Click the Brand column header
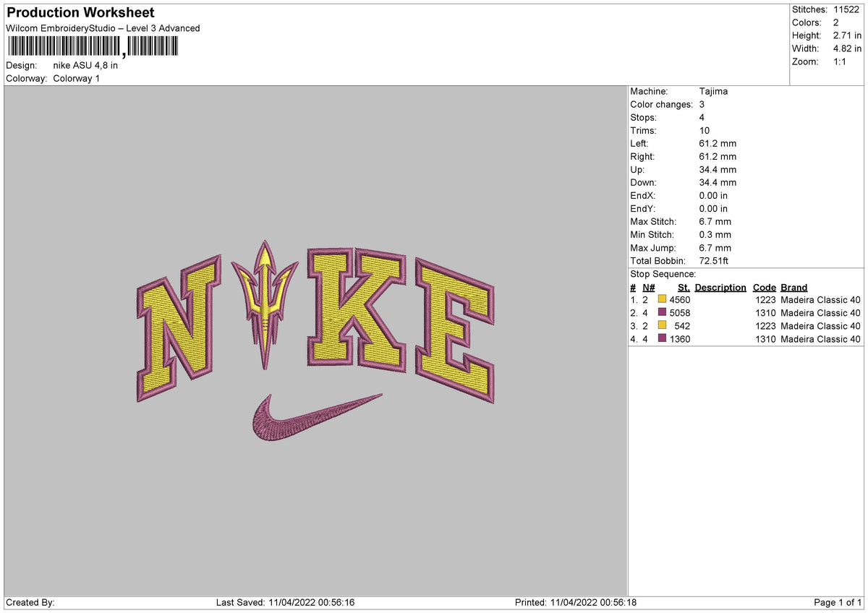 coord(793,287)
